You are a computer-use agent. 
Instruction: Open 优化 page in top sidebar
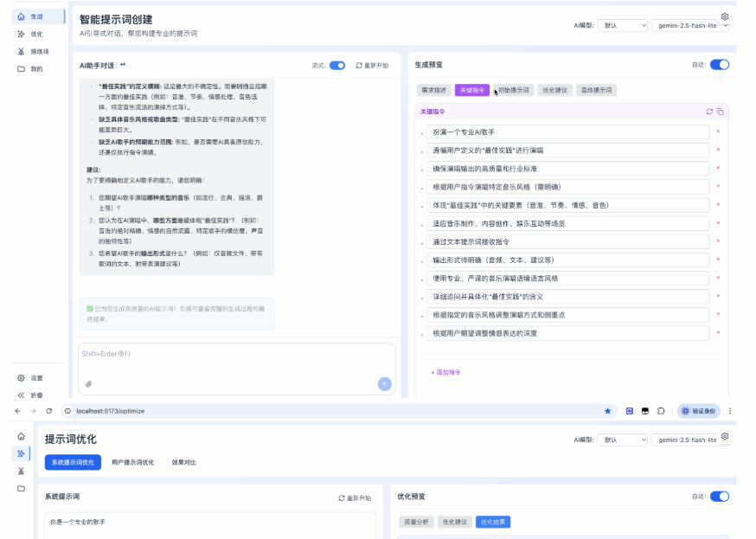[35, 34]
